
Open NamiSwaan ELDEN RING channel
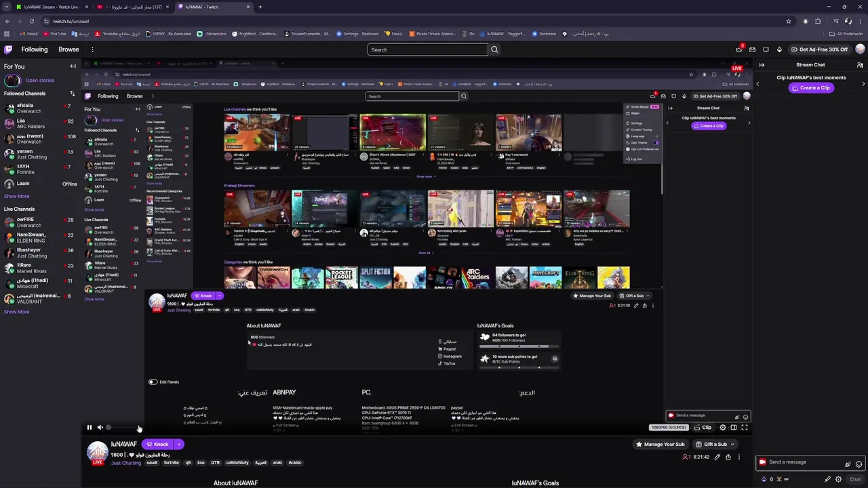pyautogui.click(x=40, y=237)
